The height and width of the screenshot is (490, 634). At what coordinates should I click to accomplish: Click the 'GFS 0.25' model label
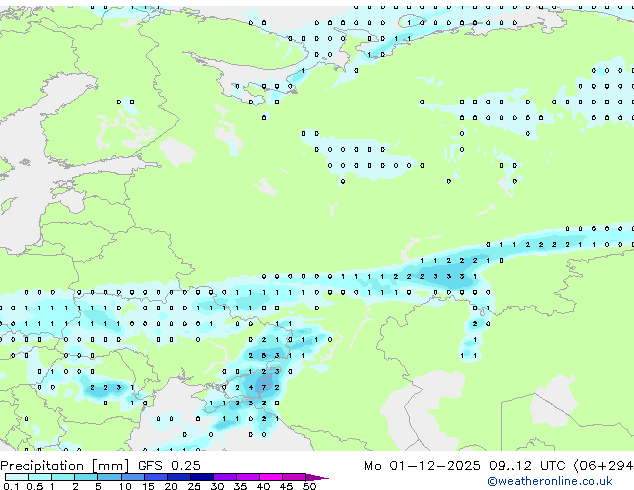pyautogui.click(x=169, y=466)
